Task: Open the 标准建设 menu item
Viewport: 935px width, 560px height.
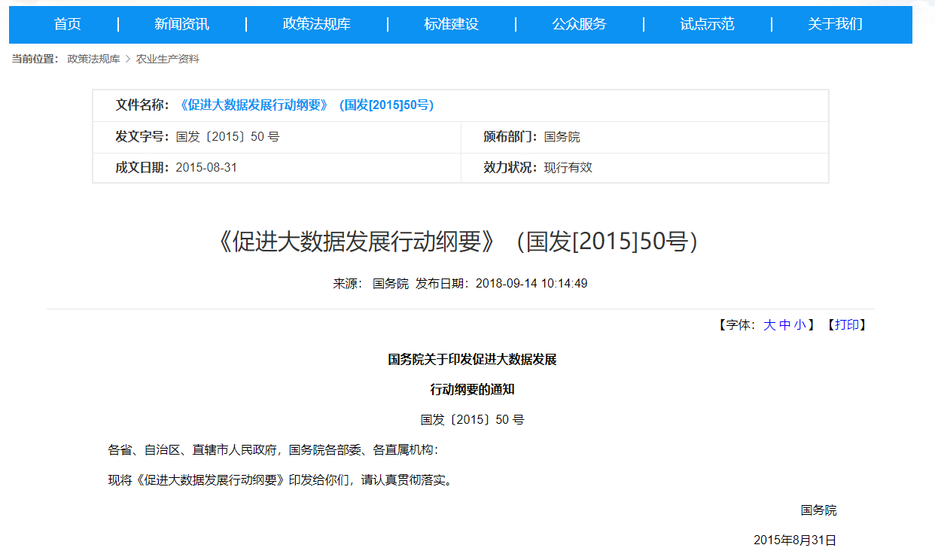Action: tap(451, 24)
